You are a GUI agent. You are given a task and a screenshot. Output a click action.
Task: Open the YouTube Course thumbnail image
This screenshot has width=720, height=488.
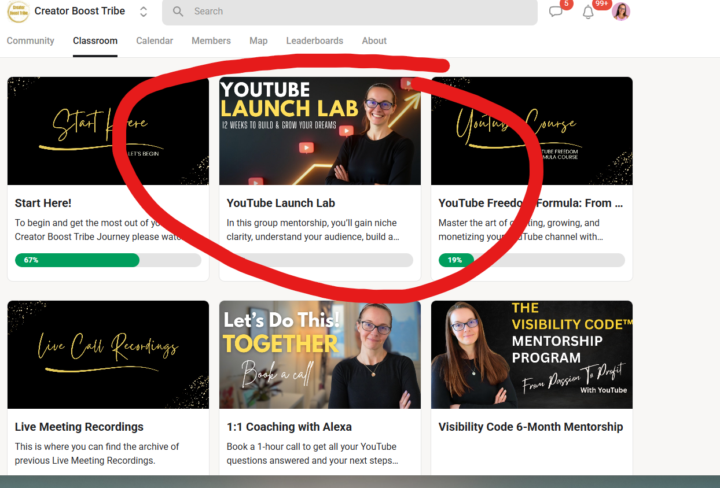tap(532, 131)
